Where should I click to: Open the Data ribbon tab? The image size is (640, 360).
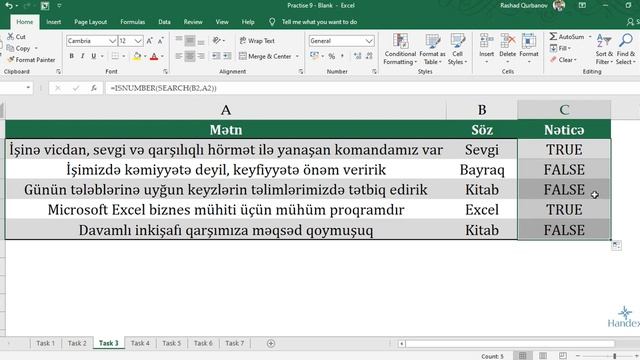164,22
